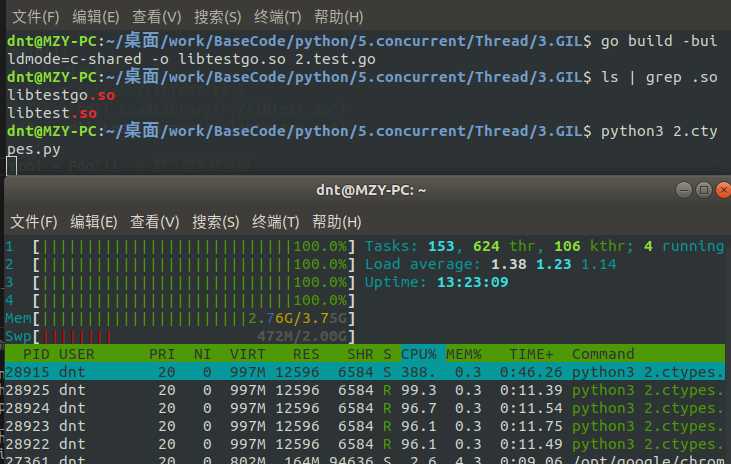The height and width of the screenshot is (464, 731).
Task: Click Load average value 1.38
Action: [509, 264]
